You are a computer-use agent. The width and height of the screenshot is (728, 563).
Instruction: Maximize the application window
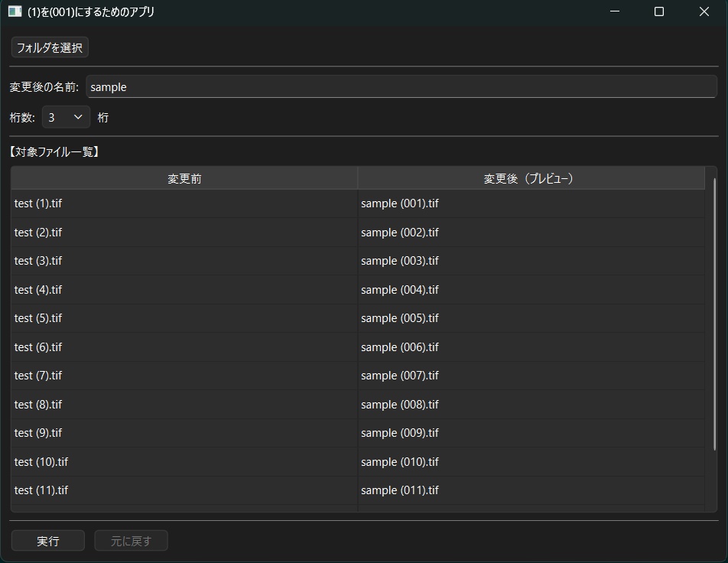pos(659,11)
